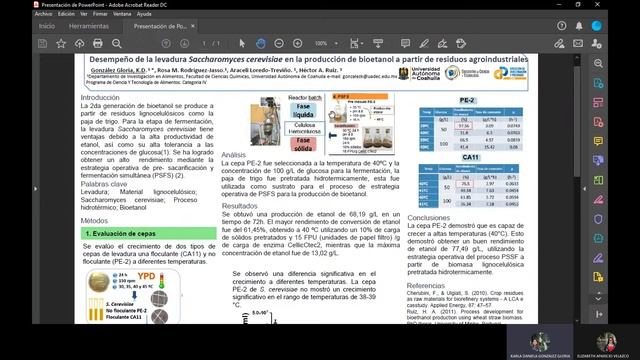This screenshot has width=640, height=360.
Task: Click the 'Conclusiones' heading in the poster
Action: (429, 218)
